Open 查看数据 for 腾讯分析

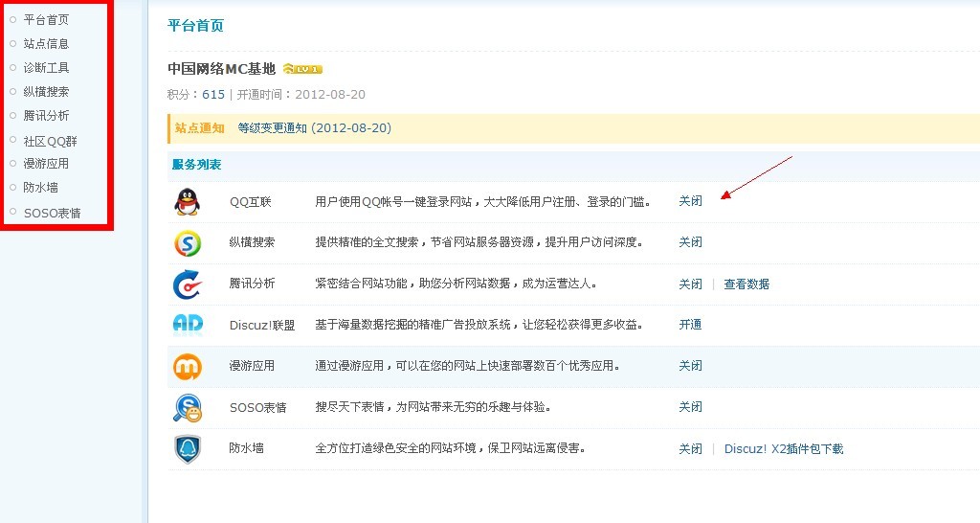coord(746,284)
